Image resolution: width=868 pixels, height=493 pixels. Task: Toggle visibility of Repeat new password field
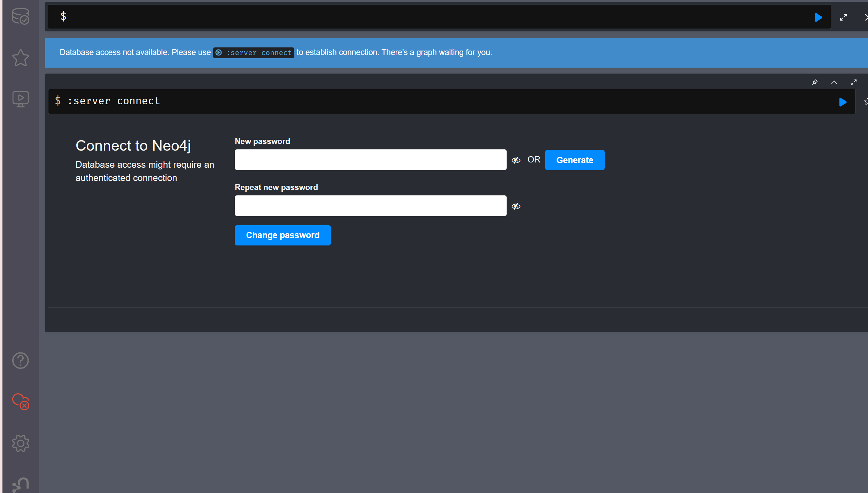[x=516, y=206]
